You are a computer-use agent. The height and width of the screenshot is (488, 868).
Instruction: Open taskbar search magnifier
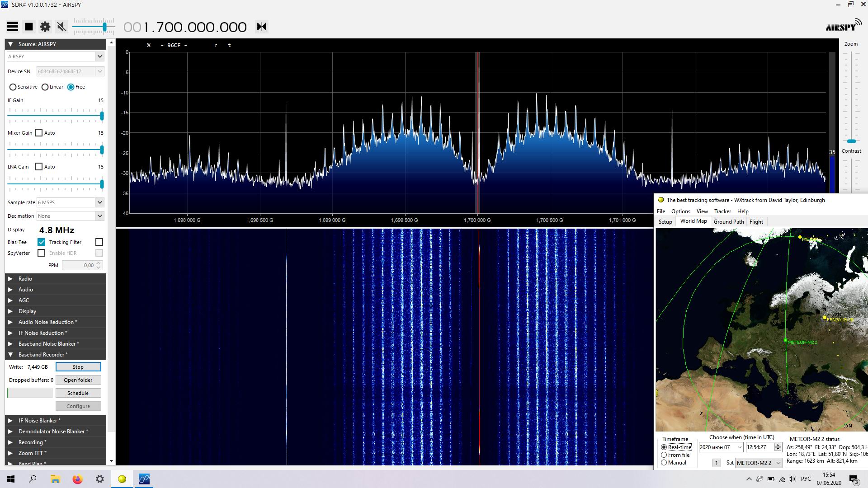[33, 479]
